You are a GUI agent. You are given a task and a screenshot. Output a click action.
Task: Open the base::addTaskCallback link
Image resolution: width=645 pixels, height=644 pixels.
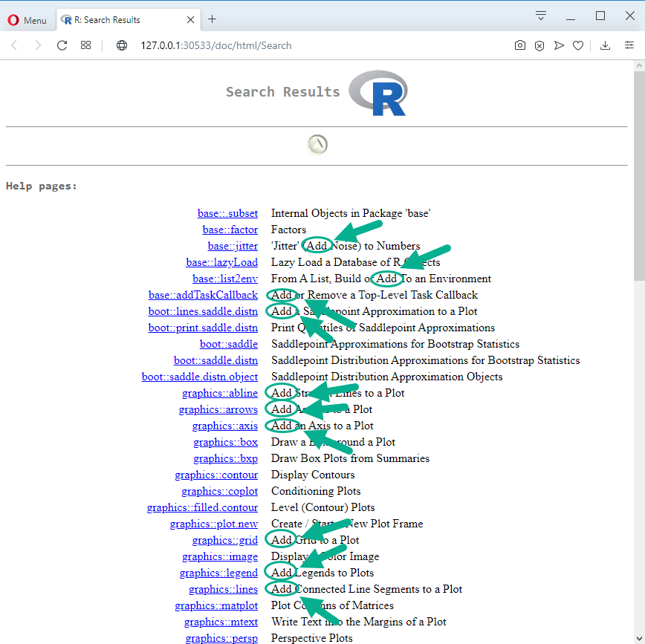(x=203, y=296)
